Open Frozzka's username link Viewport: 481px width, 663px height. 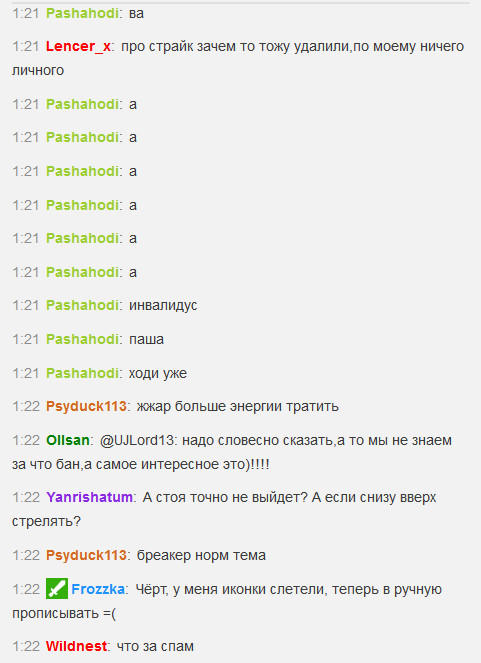pos(98,589)
